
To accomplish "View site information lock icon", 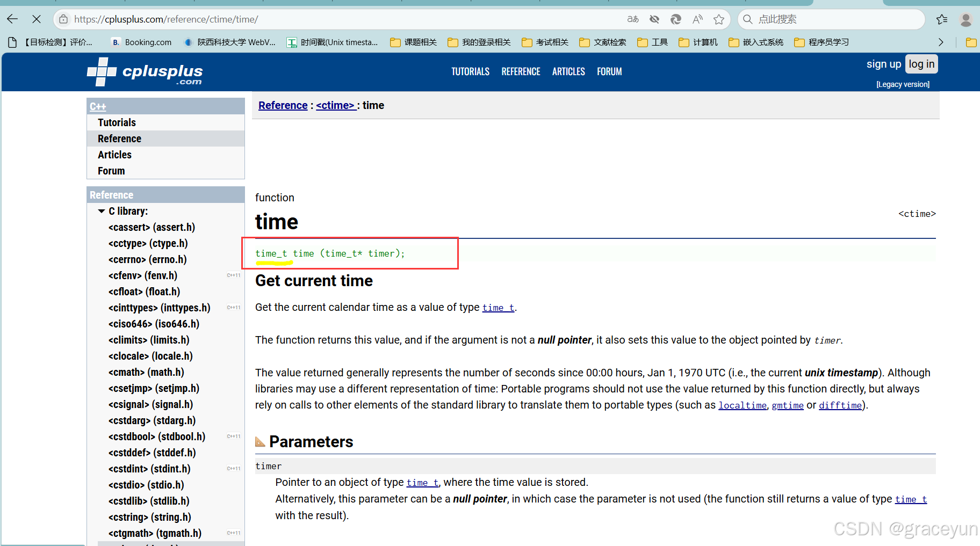I will click(x=63, y=19).
